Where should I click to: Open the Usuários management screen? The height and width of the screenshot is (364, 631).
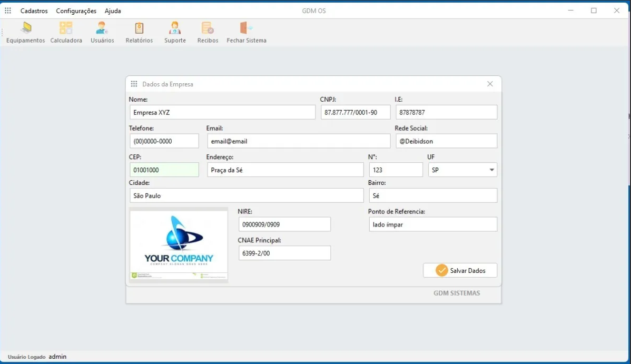click(x=102, y=32)
